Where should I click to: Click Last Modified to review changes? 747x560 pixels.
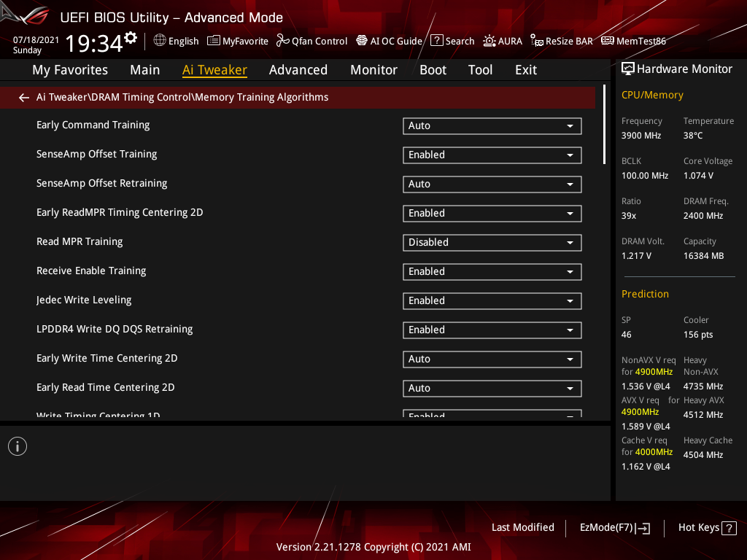click(522, 527)
